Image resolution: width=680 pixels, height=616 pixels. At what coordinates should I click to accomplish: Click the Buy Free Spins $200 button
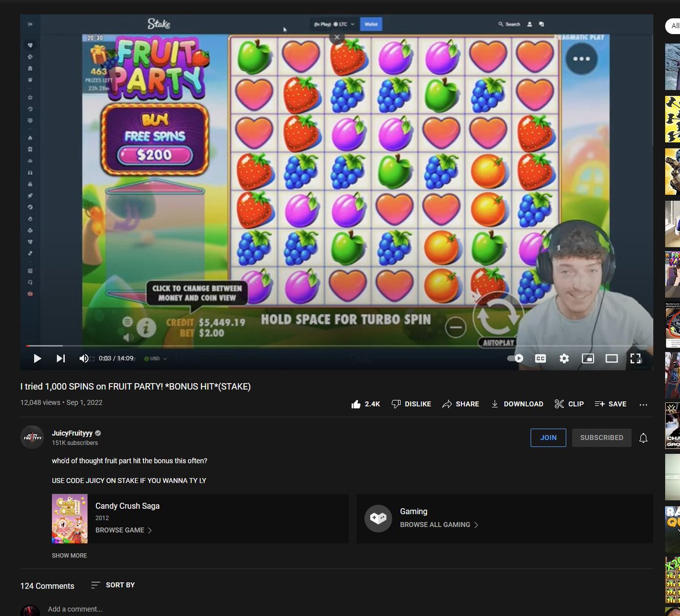pos(154,139)
